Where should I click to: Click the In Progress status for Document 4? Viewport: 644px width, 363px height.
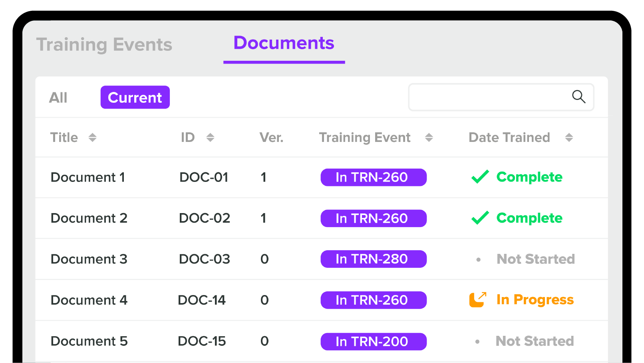535,299
